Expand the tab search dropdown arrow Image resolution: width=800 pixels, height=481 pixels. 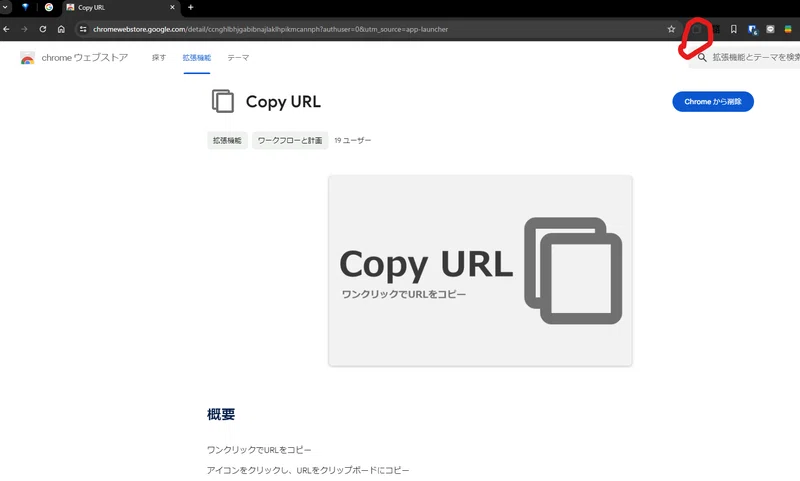point(5,7)
